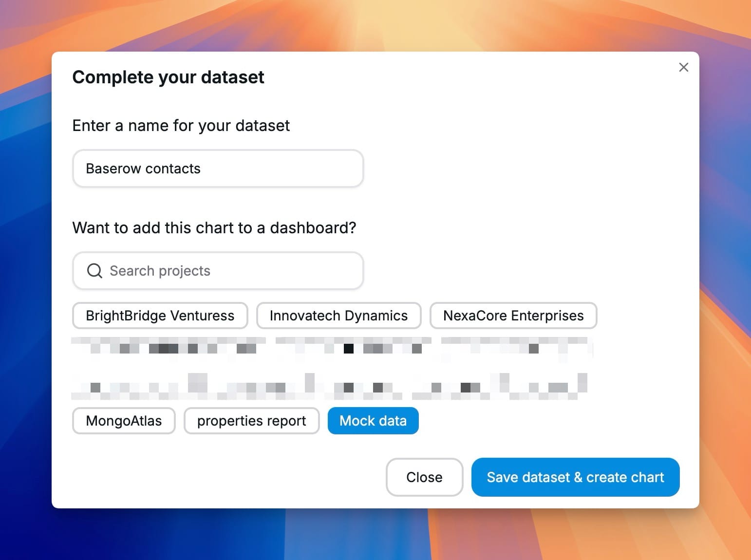751x560 pixels.
Task: Select the MongoAtlas project chip
Action: [x=123, y=421]
